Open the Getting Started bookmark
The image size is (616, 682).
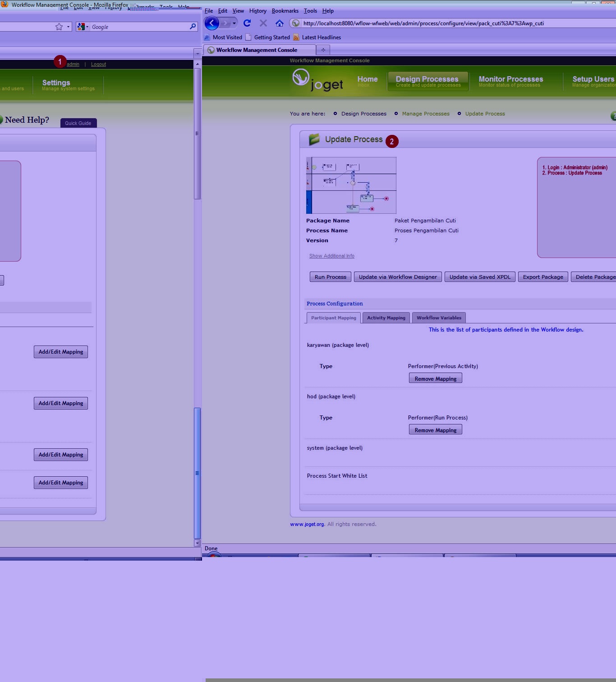[268, 37]
